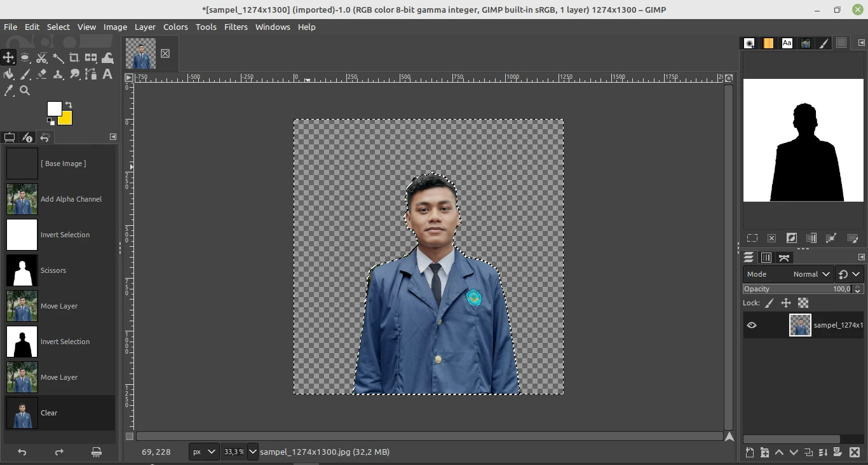This screenshot has height=465, width=868.
Task: Invert selection in Selection Editor
Action: click(x=791, y=238)
